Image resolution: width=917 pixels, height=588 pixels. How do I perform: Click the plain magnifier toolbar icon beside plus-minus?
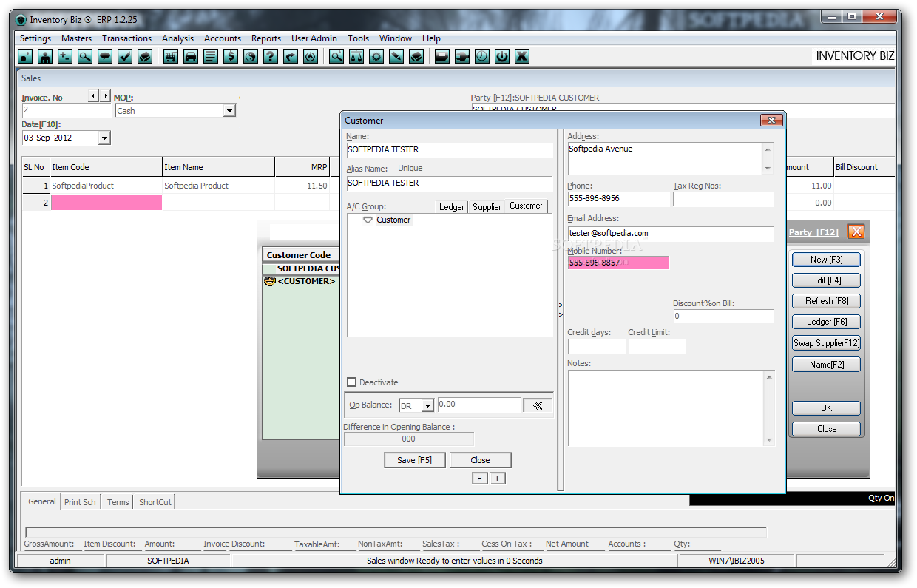click(85, 56)
